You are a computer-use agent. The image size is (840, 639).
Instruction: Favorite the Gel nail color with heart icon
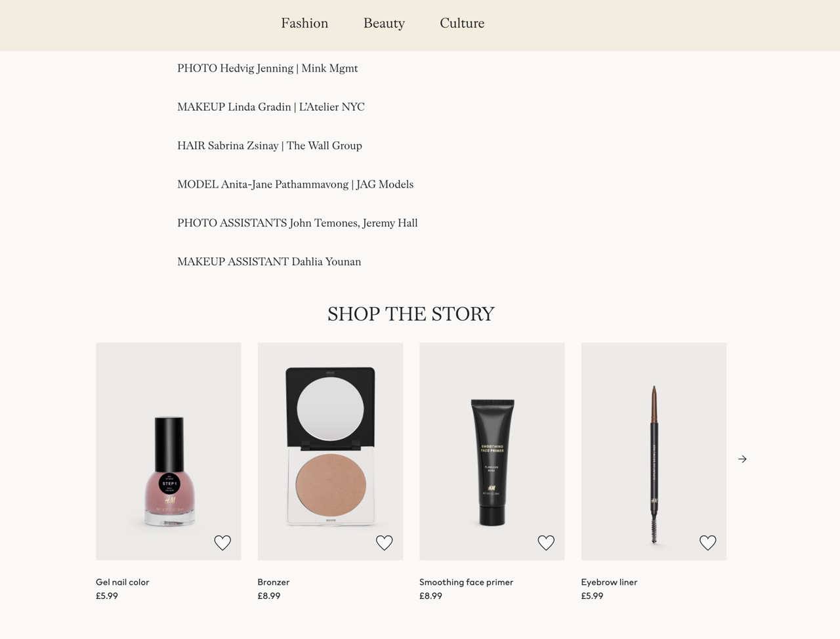222,543
